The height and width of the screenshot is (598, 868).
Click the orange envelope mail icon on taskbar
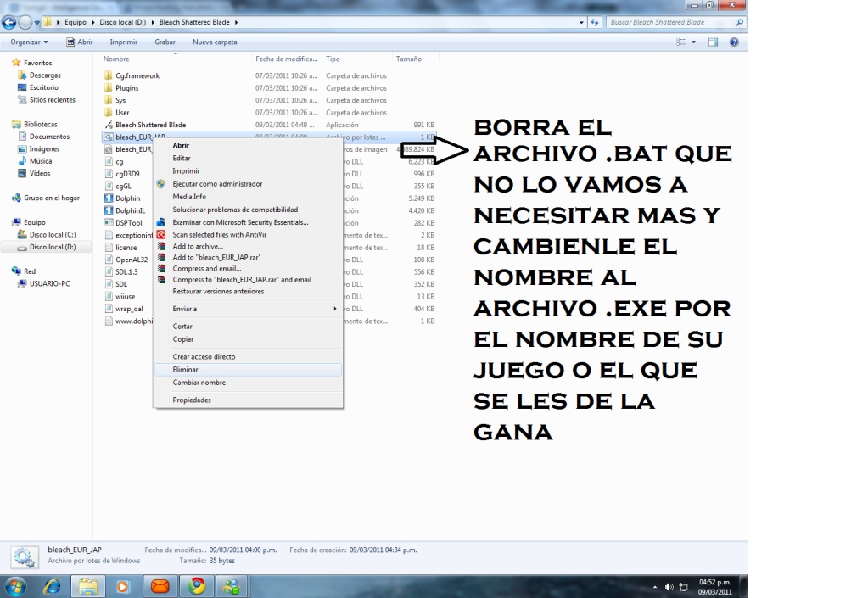pos(160,586)
